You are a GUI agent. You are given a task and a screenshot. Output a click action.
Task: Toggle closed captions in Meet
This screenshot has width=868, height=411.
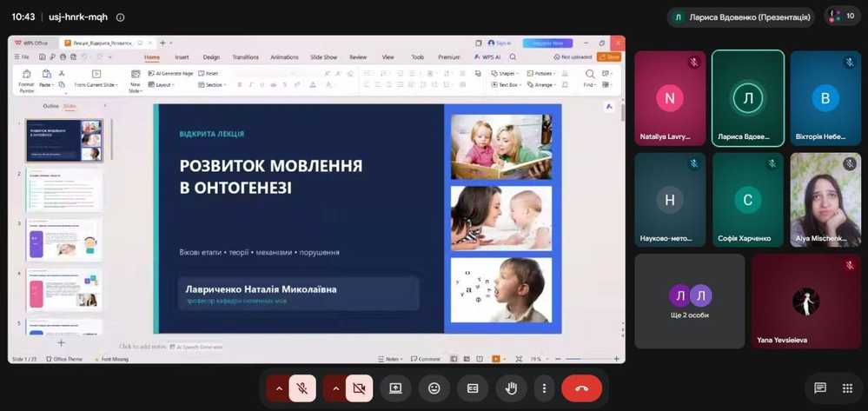point(473,388)
